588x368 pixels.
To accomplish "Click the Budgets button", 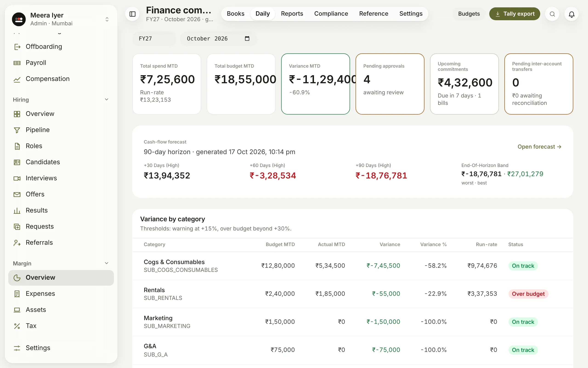I will [469, 14].
